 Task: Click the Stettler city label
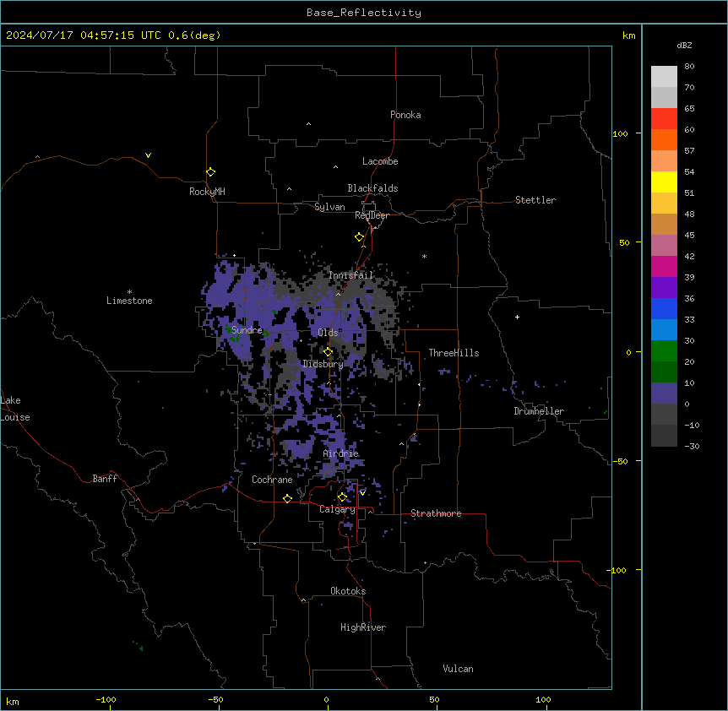coord(535,200)
